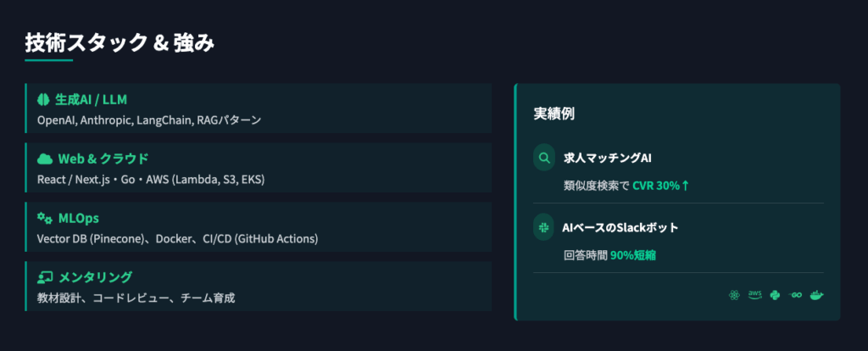Click the cloud icon beside Web & クラウド
The image size is (868, 351).
click(x=45, y=159)
